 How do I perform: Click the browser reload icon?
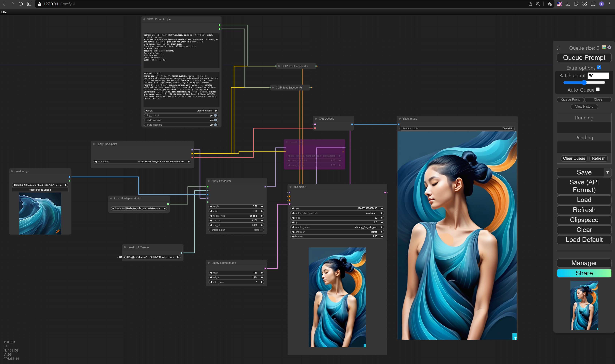pyautogui.click(x=21, y=4)
